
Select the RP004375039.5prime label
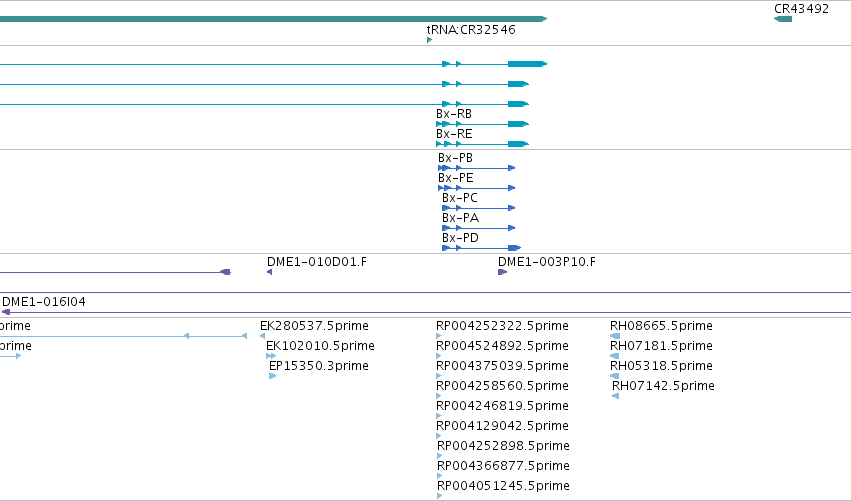point(503,366)
